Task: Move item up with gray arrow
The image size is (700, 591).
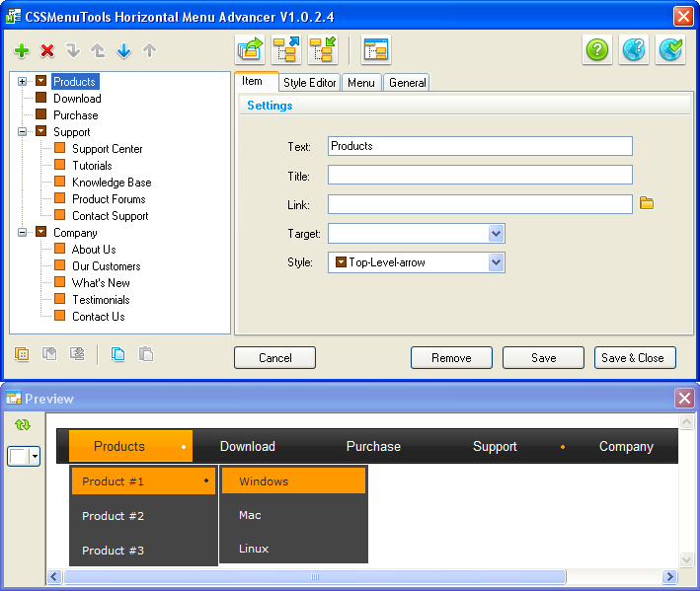Action: (x=149, y=51)
